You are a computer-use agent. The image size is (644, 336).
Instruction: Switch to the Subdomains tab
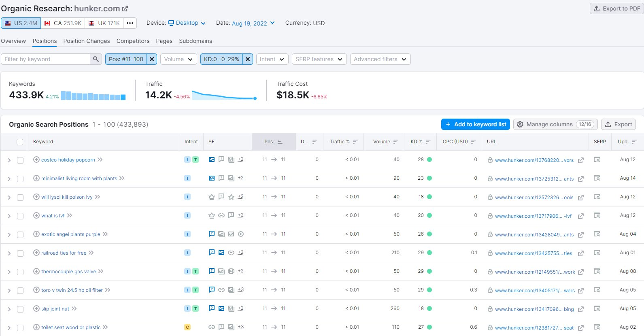[196, 41]
